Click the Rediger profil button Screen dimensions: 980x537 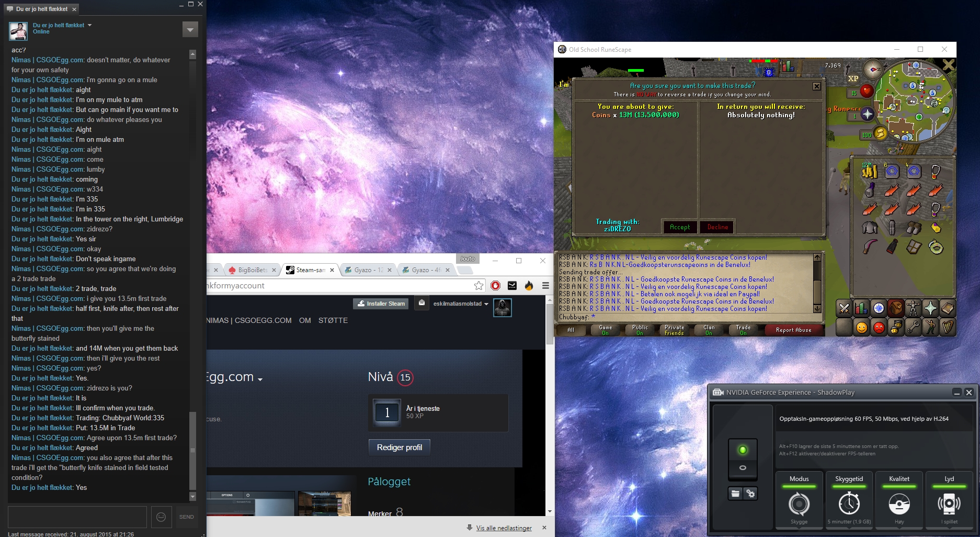(400, 447)
